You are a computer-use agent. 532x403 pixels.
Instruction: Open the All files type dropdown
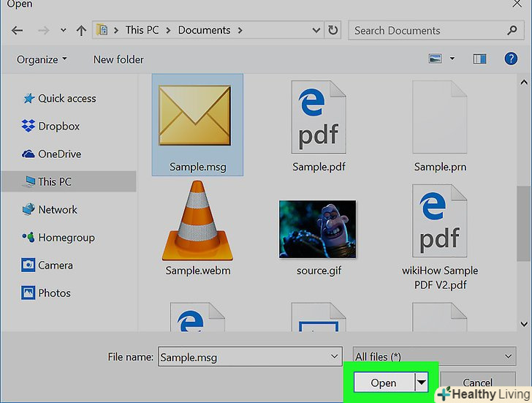pos(434,357)
